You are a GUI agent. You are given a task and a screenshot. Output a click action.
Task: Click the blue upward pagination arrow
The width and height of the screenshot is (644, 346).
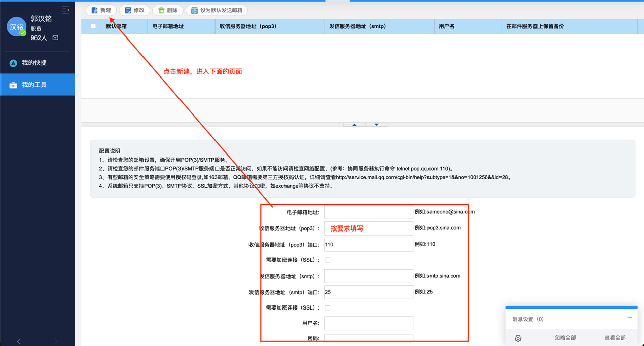tap(354, 124)
